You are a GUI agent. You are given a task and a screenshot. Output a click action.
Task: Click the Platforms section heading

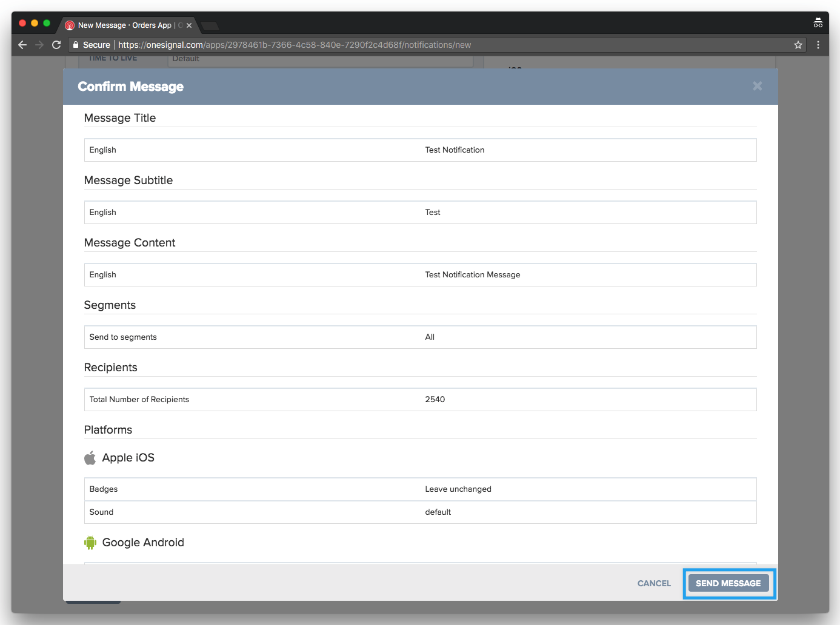pyautogui.click(x=108, y=430)
